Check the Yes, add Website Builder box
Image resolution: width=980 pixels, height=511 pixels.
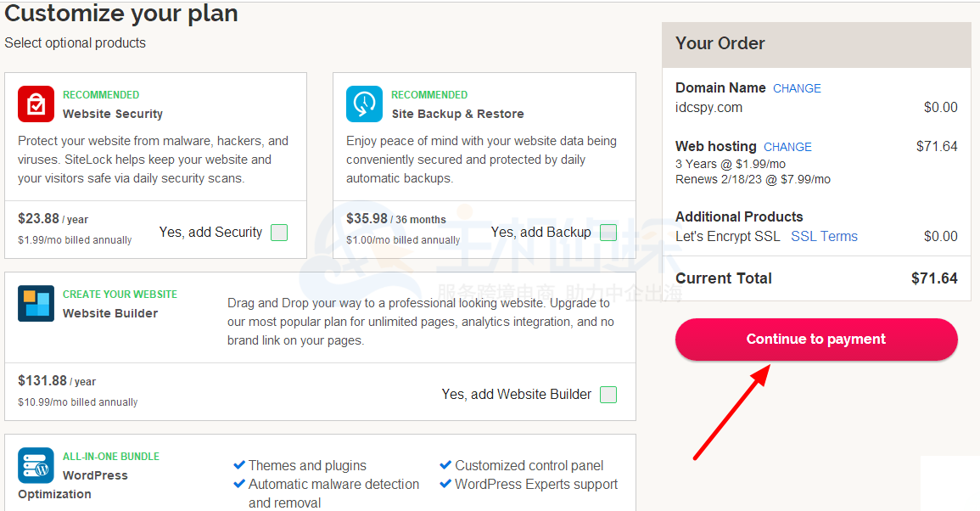[x=608, y=395]
